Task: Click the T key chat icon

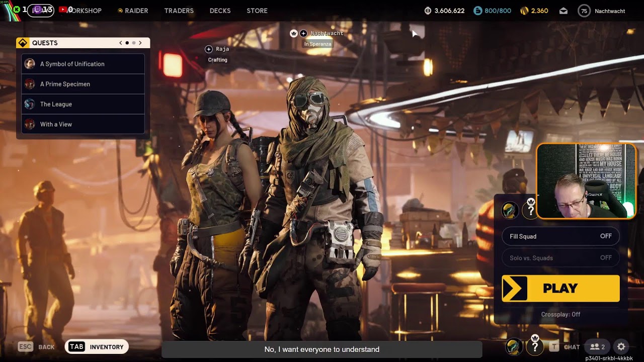Action: pos(554,346)
